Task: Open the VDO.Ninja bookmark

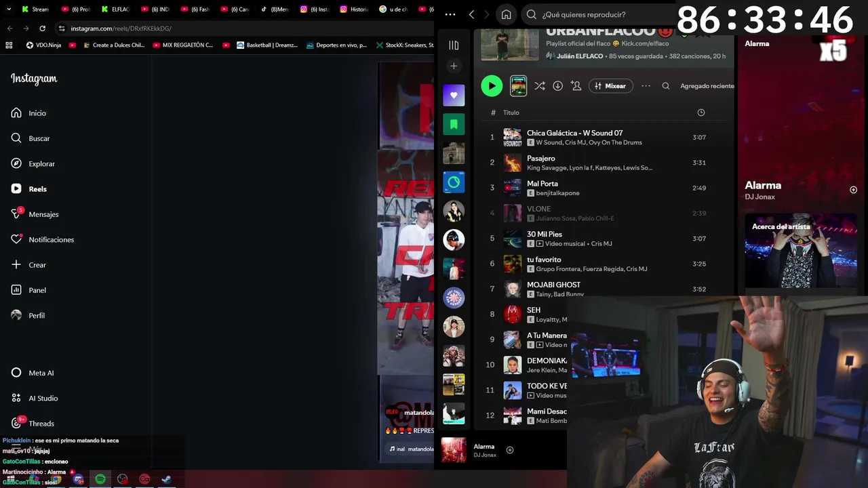Action: point(44,45)
